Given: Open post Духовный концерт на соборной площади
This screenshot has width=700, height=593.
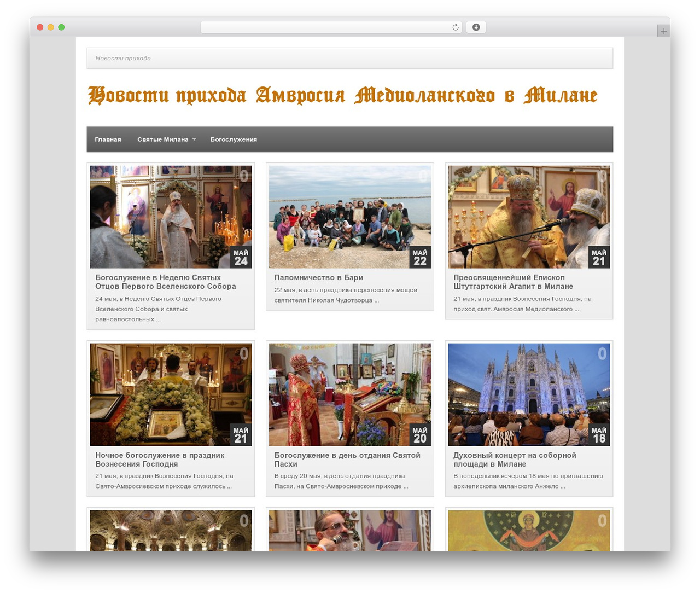Looking at the screenshot, I should [515, 460].
